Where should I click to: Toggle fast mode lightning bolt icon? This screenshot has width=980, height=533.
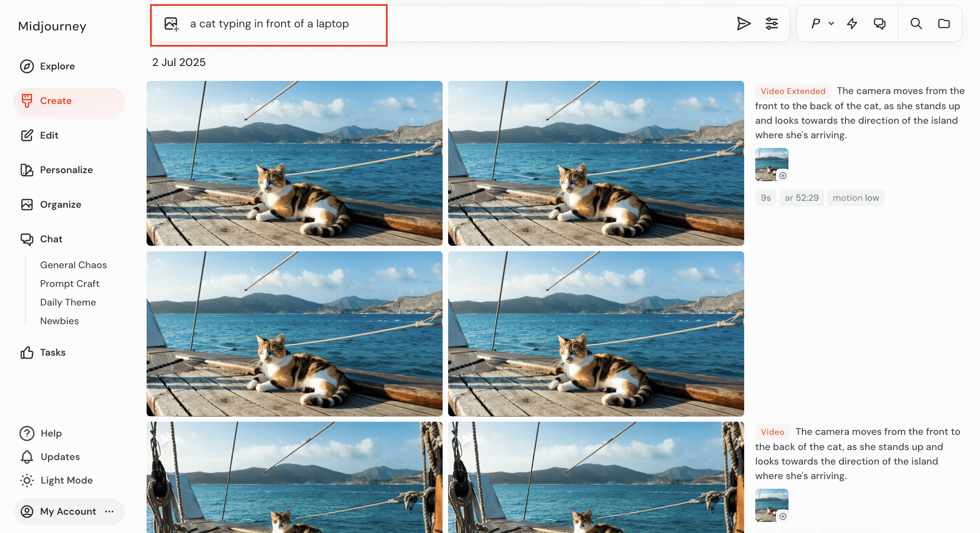pyautogui.click(x=852, y=24)
